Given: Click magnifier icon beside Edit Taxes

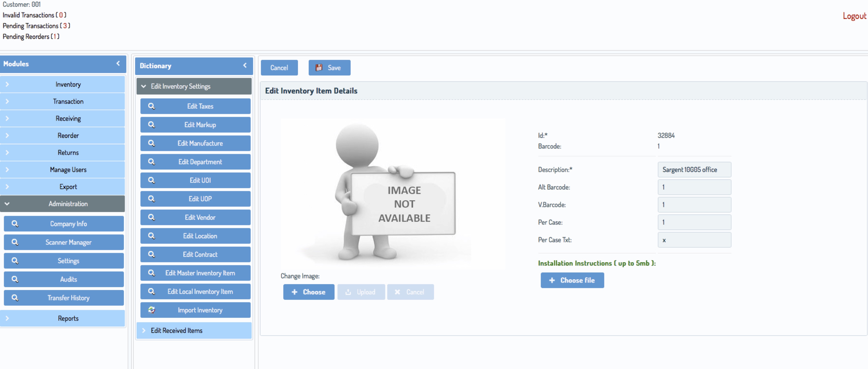Looking at the screenshot, I should click(152, 106).
